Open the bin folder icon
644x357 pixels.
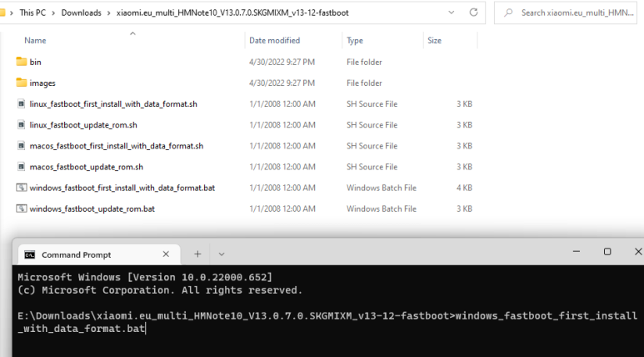[22, 62]
